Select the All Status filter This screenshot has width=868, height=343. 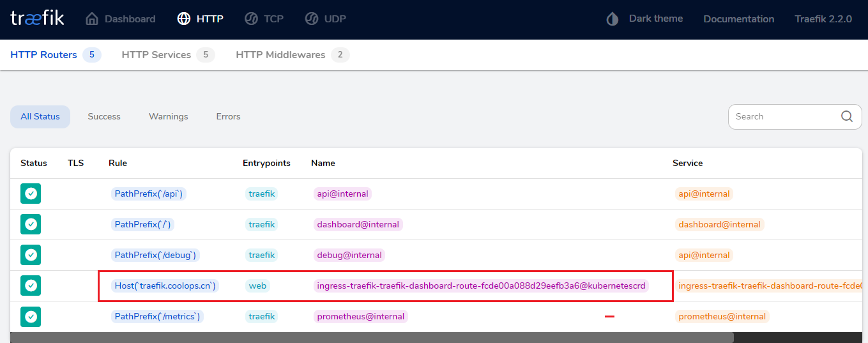coord(40,116)
